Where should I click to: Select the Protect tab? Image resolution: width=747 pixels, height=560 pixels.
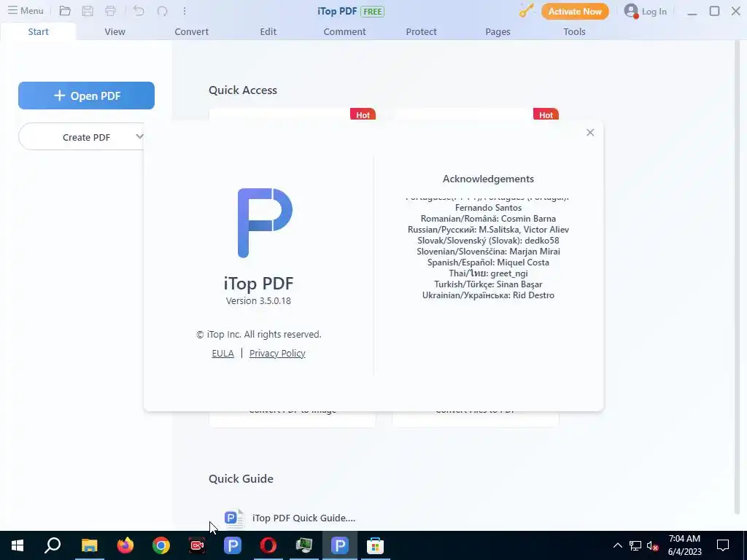(x=421, y=31)
